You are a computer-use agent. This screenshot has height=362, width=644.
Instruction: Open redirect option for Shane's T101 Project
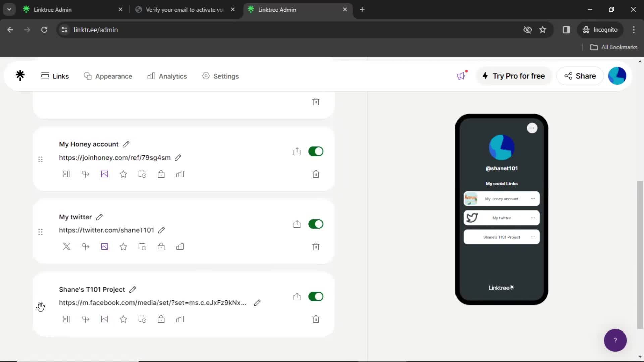[x=86, y=319]
